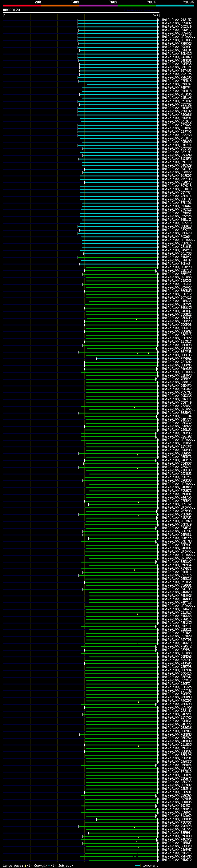Select the UniRef100_A6FBM3 label
This screenshot has height=868, width=197.
177,734
